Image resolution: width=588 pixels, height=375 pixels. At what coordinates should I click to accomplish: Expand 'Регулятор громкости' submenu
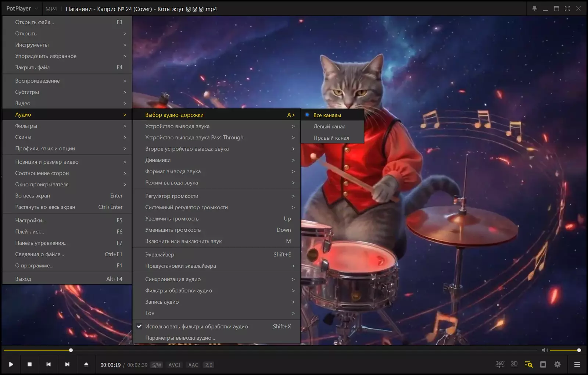click(x=216, y=196)
